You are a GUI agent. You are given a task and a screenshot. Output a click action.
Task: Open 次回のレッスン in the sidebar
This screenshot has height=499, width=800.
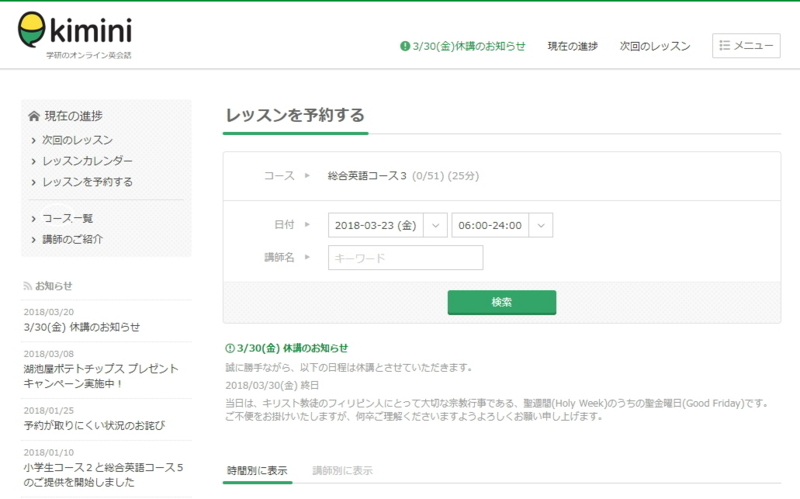pyautogui.click(x=77, y=140)
